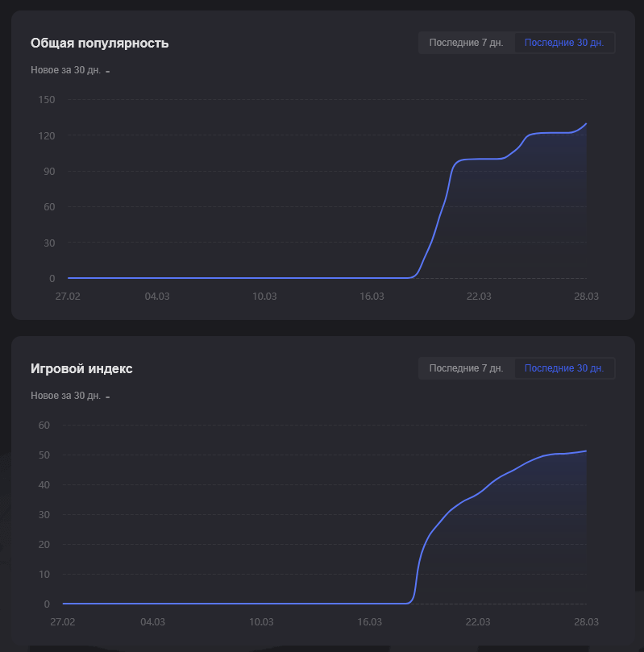The image size is (644, 652).
Task: Click the 04.03 date on popularity chart
Action: pos(157,297)
